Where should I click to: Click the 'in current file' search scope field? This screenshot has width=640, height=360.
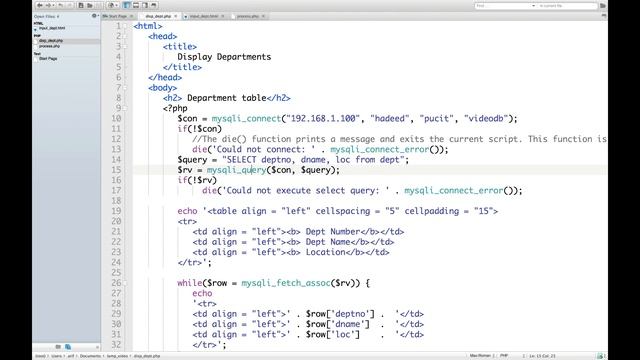(x=567, y=6)
